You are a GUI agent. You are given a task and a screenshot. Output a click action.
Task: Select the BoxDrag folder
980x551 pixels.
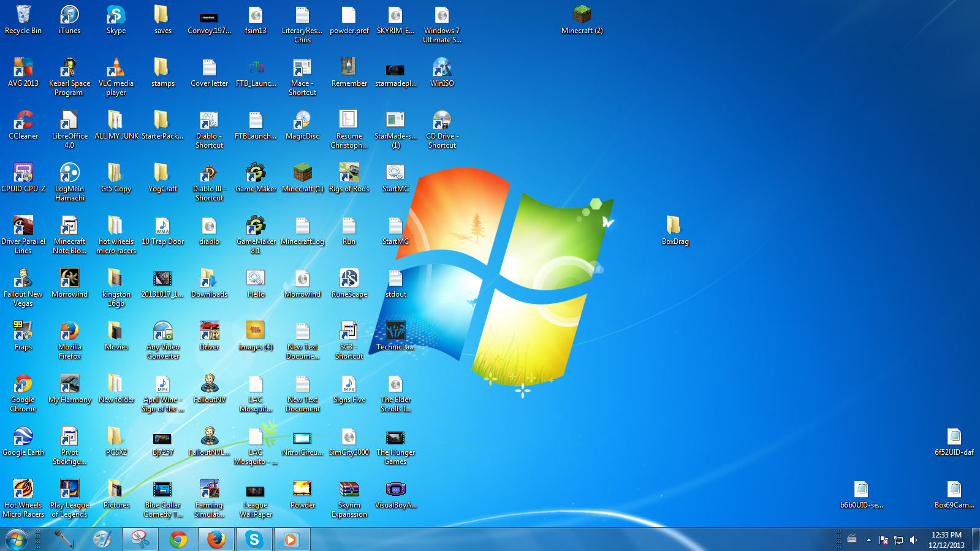pos(675,226)
